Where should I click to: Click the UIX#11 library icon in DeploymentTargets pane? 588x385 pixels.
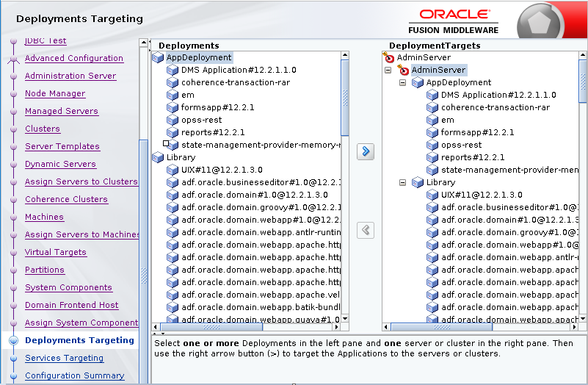click(x=432, y=195)
